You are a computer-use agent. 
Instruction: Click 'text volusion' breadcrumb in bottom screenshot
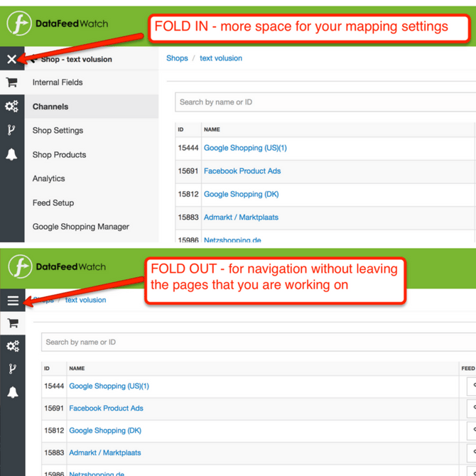coord(85,300)
